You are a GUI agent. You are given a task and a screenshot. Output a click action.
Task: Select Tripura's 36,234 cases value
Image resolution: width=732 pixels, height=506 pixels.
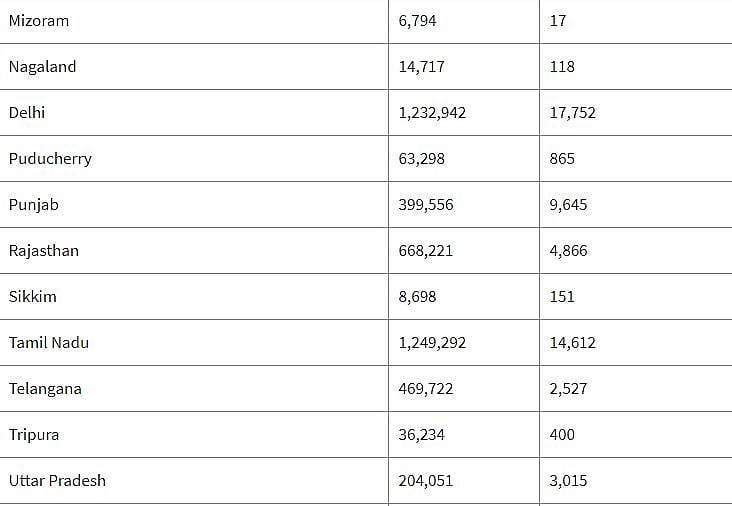tap(421, 435)
